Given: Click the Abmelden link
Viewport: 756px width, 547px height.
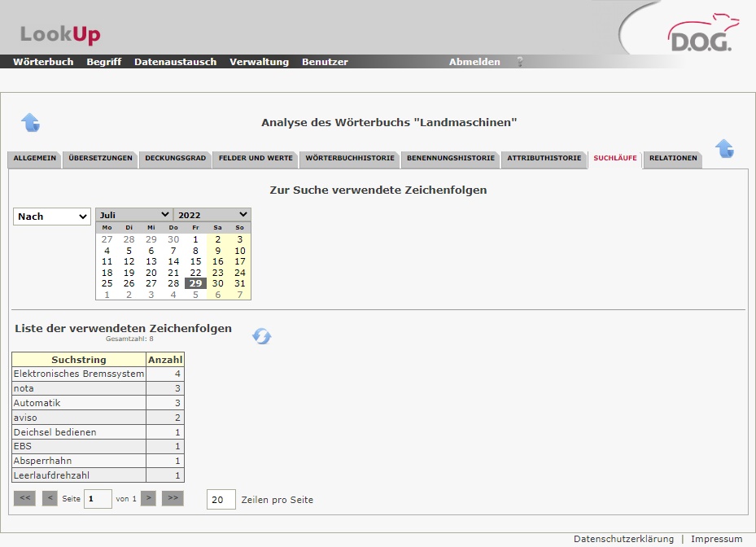Looking at the screenshot, I should (474, 62).
